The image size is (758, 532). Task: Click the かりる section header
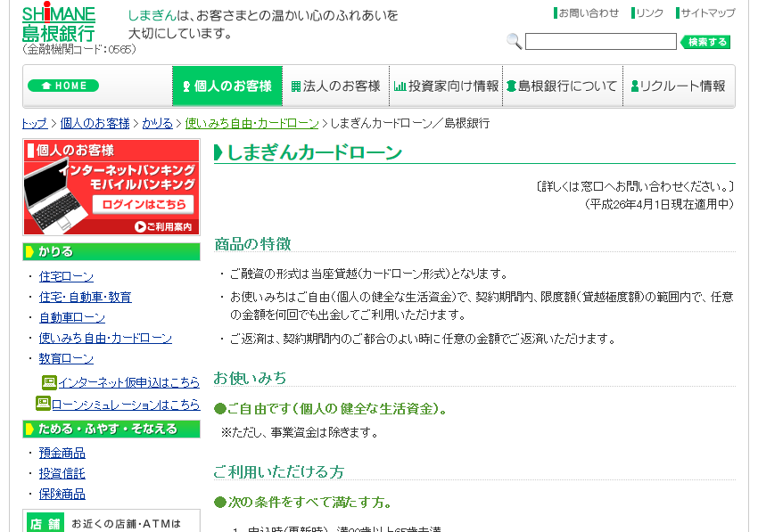click(111, 252)
